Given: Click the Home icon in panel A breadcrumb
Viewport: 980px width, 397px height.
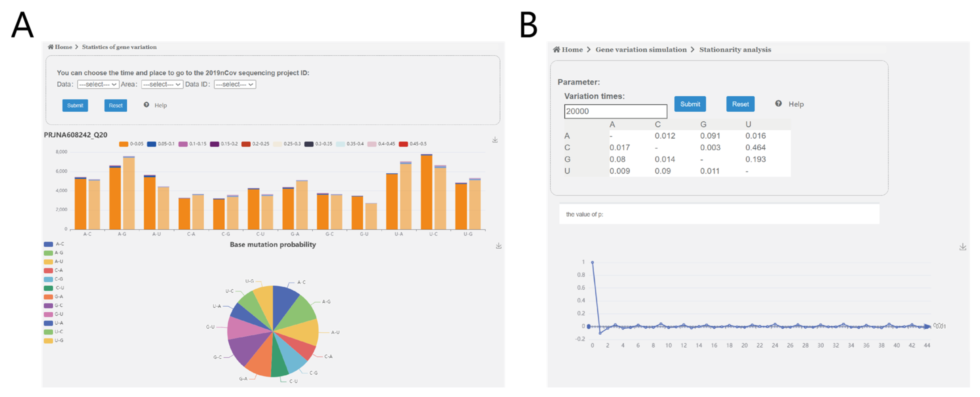Looking at the screenshot, I should (50, 47).
